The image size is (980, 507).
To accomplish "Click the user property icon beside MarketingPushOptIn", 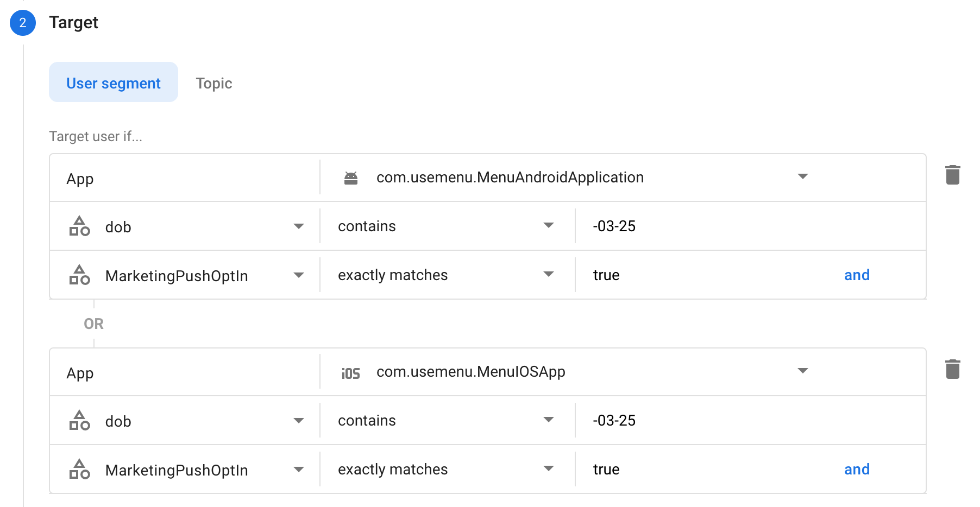I will coord(80,275).
